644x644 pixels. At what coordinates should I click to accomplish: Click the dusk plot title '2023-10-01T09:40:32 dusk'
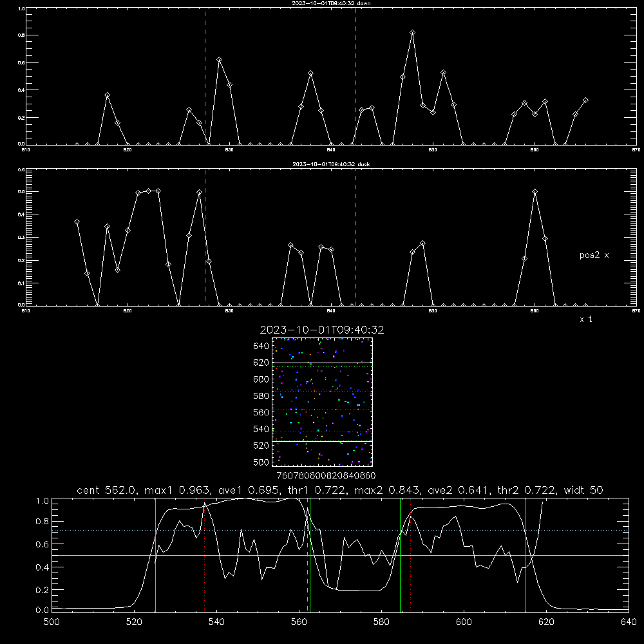(x=331, y=164)
